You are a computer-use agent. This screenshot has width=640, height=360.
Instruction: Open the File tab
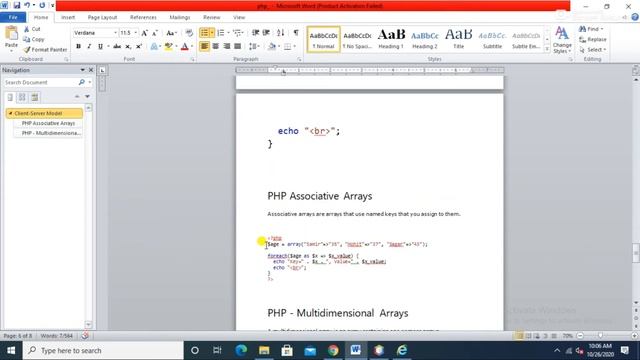click(13, 18)
